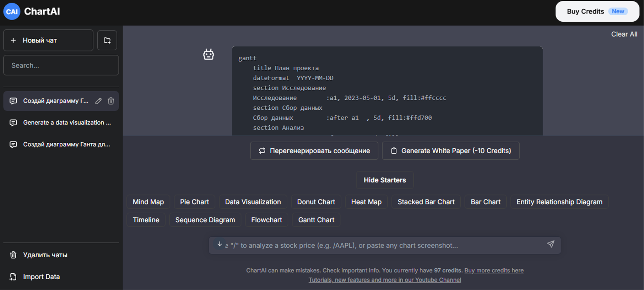The width and height of the screenshot is (644, 290).
Task: Click the pencil edit icon on selected chat
Action: (x=98, y=101)
